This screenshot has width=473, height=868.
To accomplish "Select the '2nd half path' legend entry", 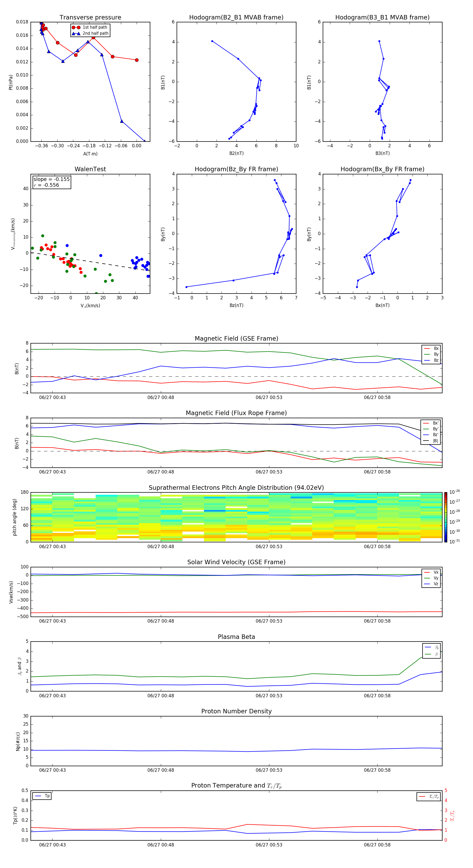I will click(90, 33).
